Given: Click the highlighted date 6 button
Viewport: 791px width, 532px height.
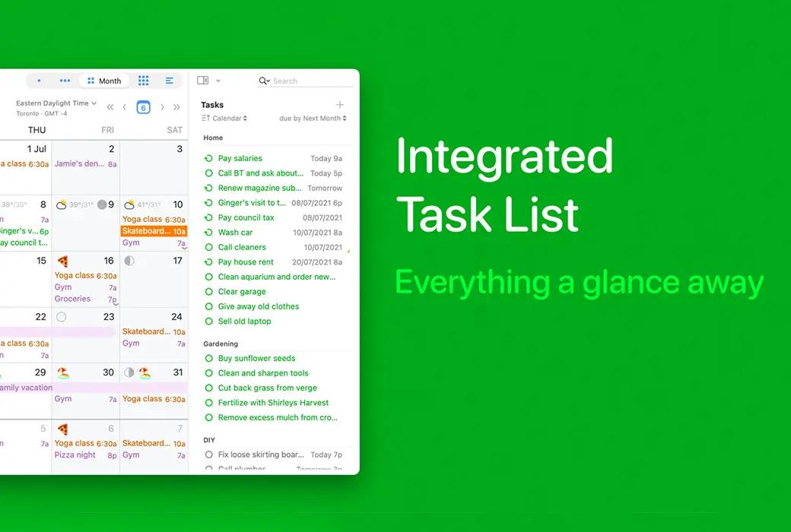Looking at the screenshot, I should coord(144,106).
